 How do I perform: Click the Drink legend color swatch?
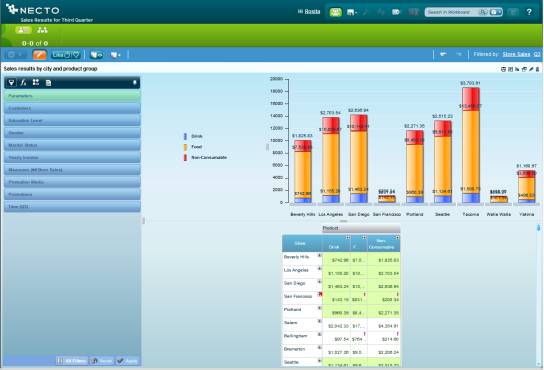(x=185, y=136)
